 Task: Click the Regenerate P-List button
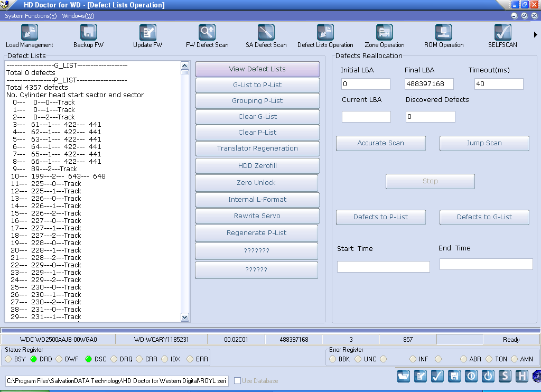point(256,233)
